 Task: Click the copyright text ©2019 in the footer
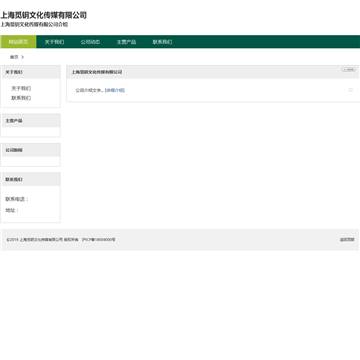point(42,240)
